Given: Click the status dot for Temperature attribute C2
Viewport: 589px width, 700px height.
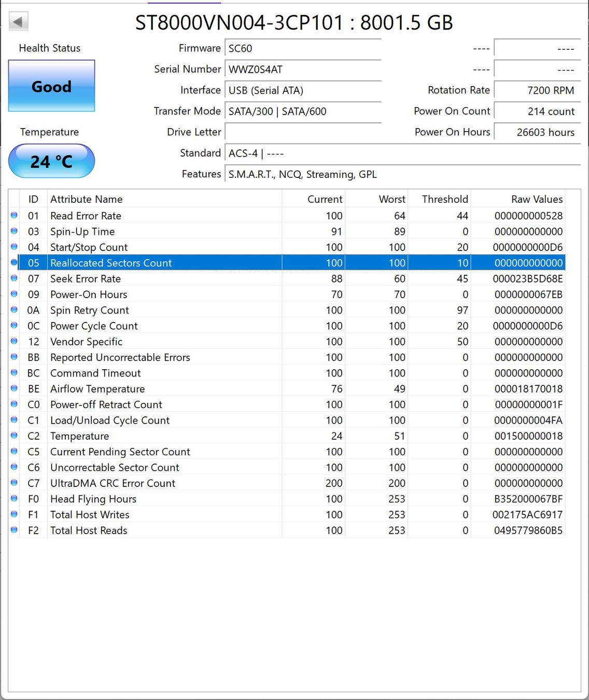Looking at the screenshot, I should 14,436.
